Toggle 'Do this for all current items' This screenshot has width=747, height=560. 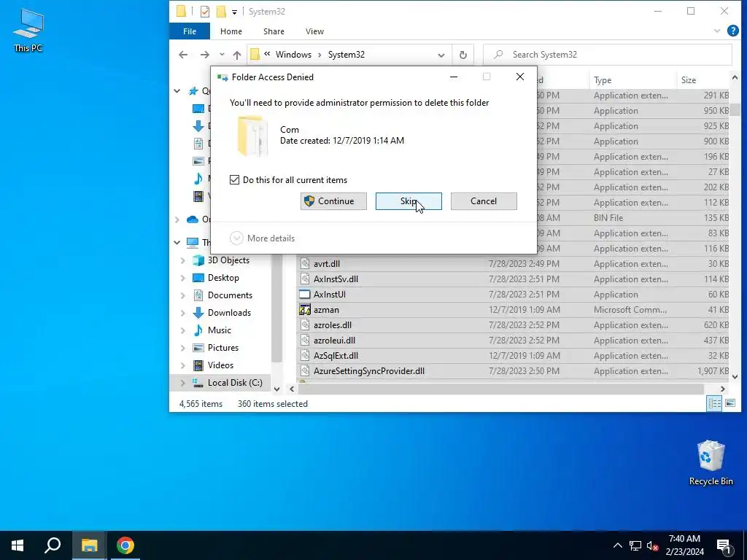234,180
